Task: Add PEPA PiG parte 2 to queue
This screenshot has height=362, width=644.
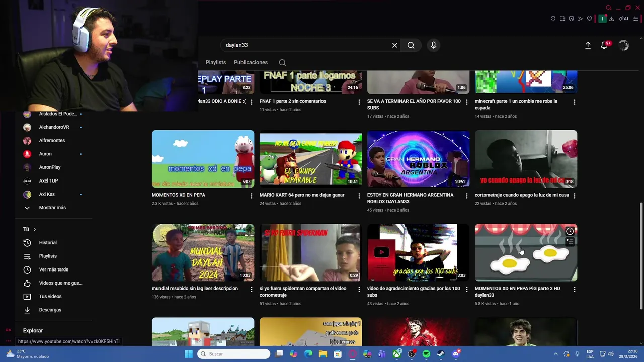Action: click(x=570, y=242)
